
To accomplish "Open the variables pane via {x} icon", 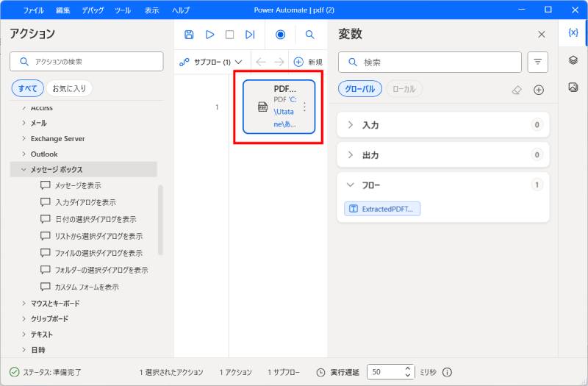I will [573, 32].
